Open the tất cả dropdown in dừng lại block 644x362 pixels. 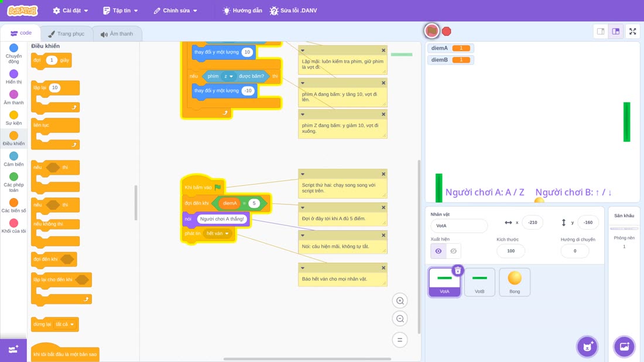coord(65,324)
